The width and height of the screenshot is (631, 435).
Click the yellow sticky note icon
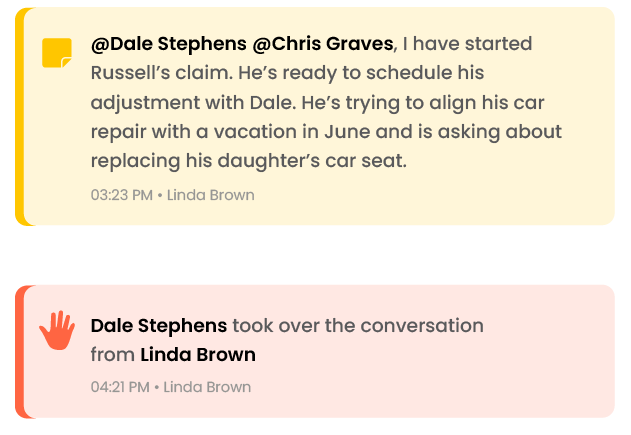point(57,53)
